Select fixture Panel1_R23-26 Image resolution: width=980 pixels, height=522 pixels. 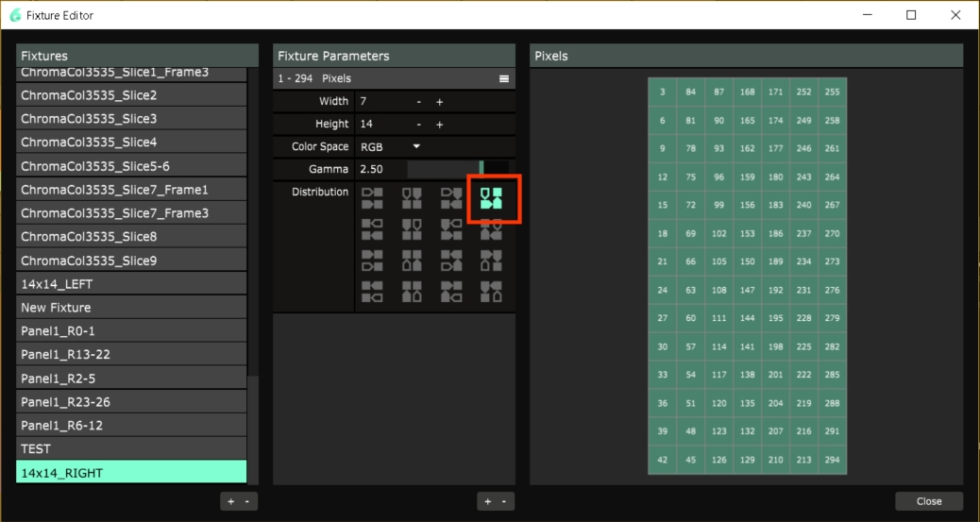tap(131, 402)
